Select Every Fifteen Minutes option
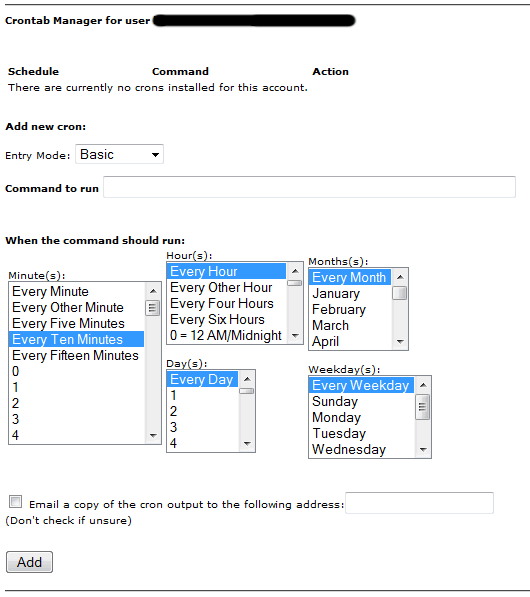Screen dimensions: 530x597 [x=76, y=355]
